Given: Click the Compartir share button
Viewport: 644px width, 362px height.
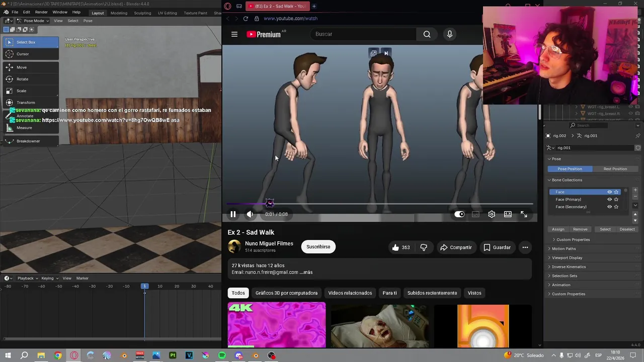Looking at the screenshot, I should coord(456,247).
